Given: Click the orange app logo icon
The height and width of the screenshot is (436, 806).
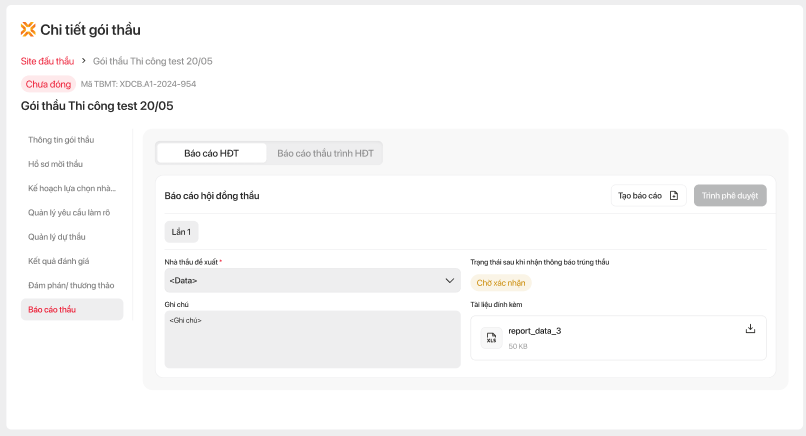Looking at the screenshot, I should coord(28,29).
